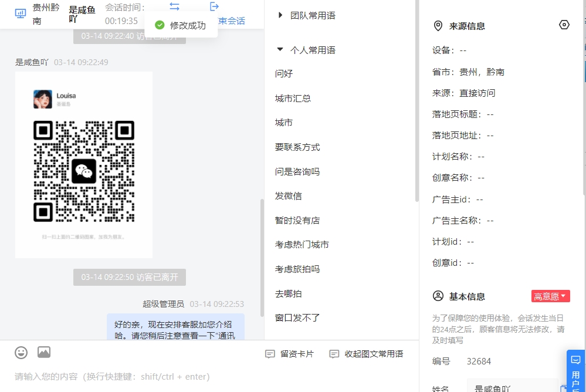Select the 问是咨询吗 quick phrase
The width and height of the screenshot is (586, 392).
(297, 172)
